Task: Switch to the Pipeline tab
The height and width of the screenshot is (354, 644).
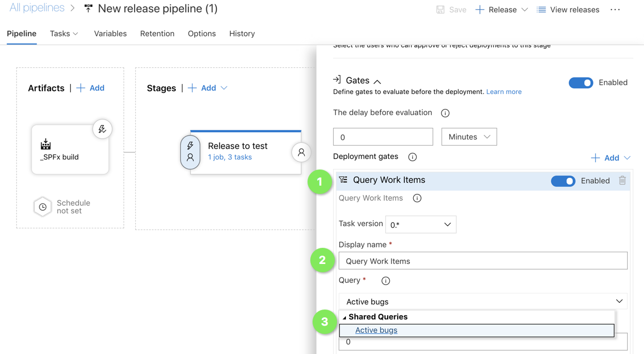Action: point(22,34)
